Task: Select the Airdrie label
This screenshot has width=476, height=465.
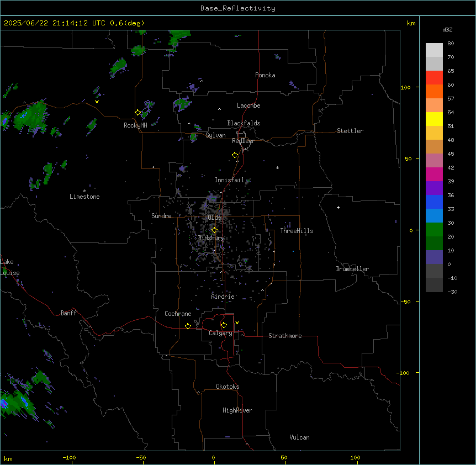Action: coord(223,297)
